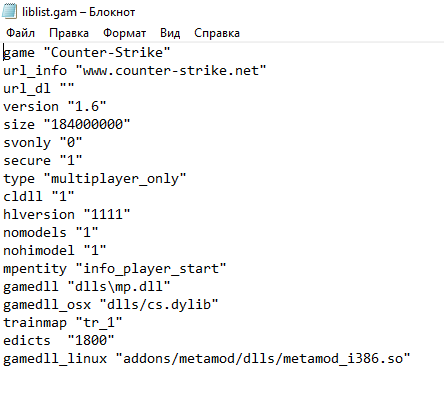Click the mpentity "info_player_start" line

pos(115,269)
